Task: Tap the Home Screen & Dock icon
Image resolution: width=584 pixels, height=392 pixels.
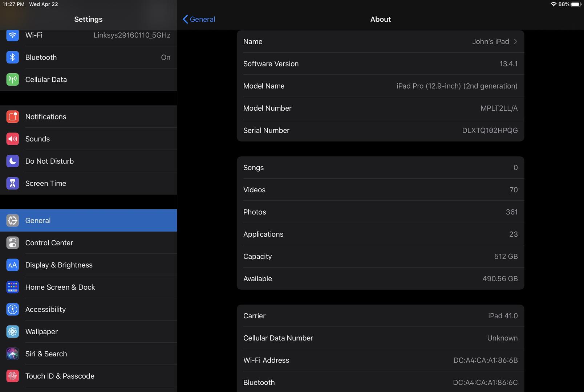Action: 13,287
